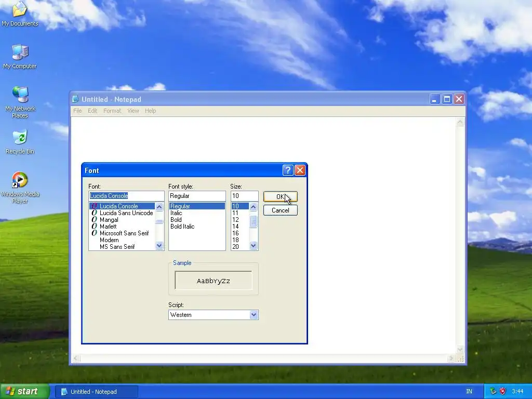
Task: Click Notepad horizontal scrollbar left arrow
Action: tap(76, 358)
